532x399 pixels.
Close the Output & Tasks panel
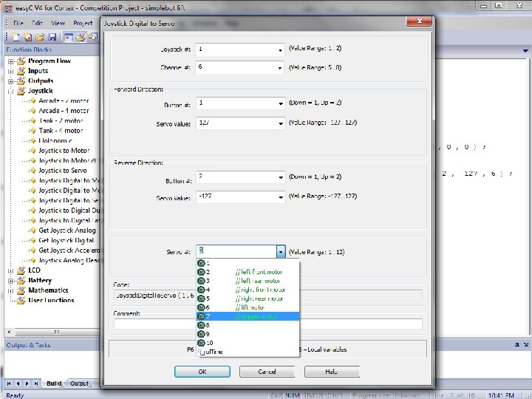526,345
